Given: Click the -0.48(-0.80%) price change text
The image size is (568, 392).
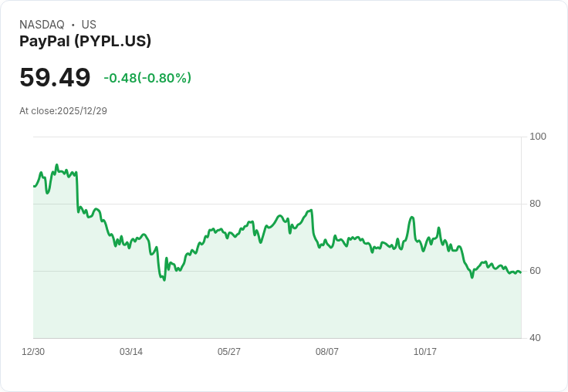Looking at the screenshot, I should pos(147,78).
